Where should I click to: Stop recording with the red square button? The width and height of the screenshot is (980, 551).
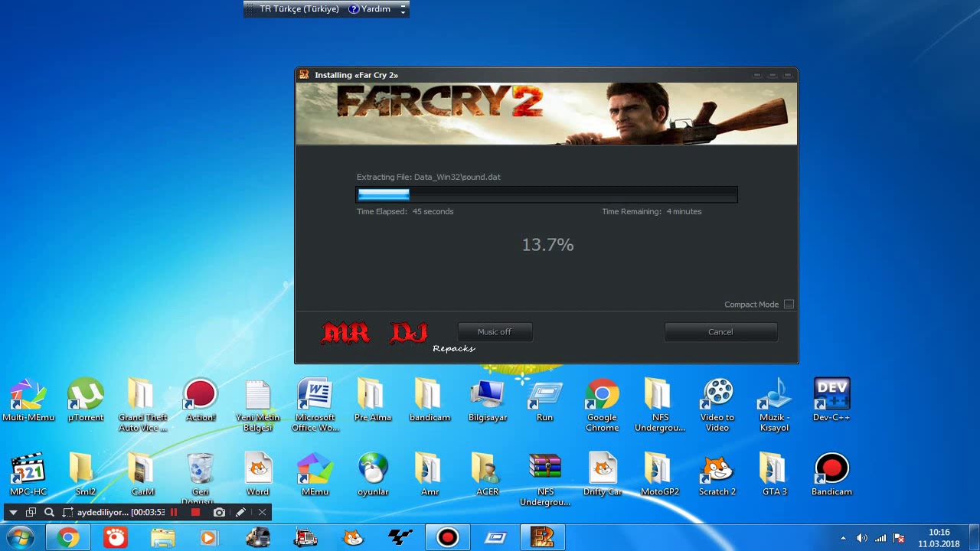pyautogui.click(x=195, y=512)
